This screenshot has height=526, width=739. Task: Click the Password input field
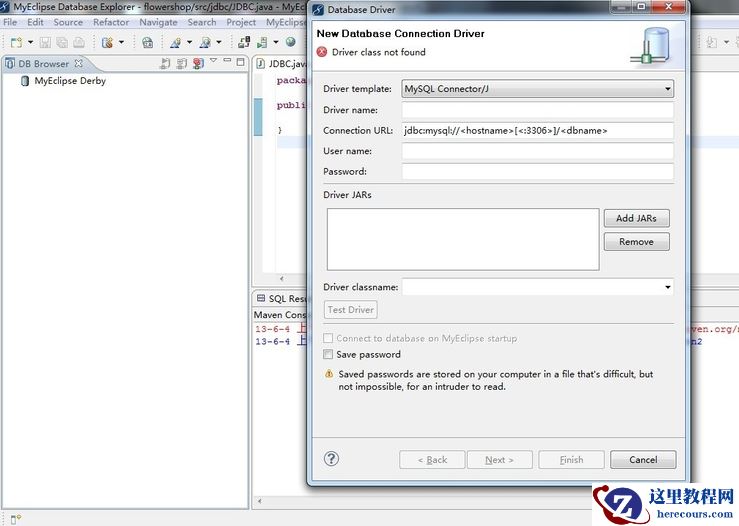(x=537, y=172)
